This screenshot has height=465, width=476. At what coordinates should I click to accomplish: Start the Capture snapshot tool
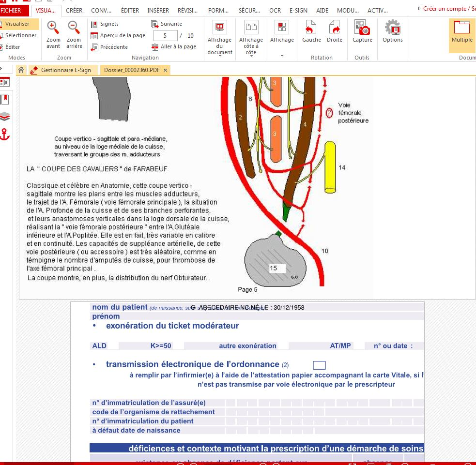click(362, 31)
